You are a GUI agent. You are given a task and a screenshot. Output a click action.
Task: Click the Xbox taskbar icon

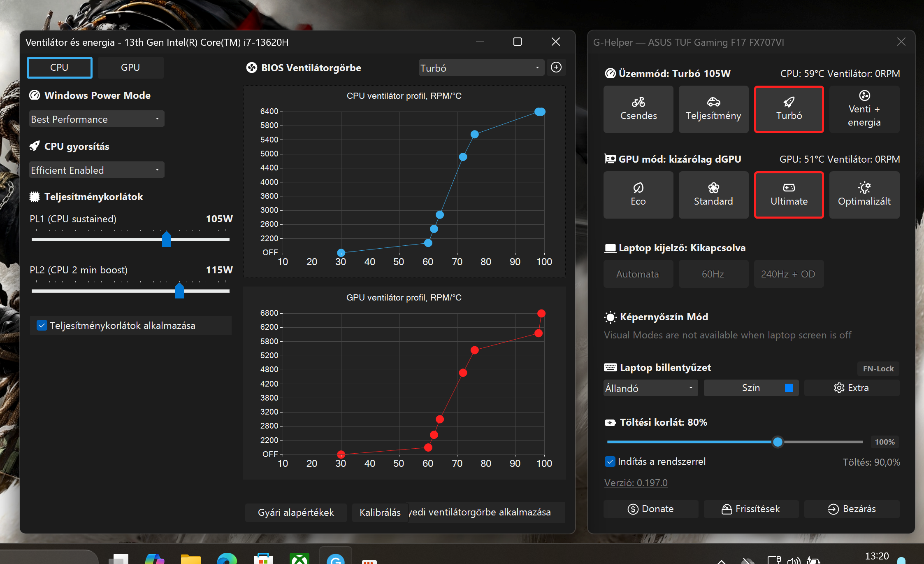click(299, 558)
